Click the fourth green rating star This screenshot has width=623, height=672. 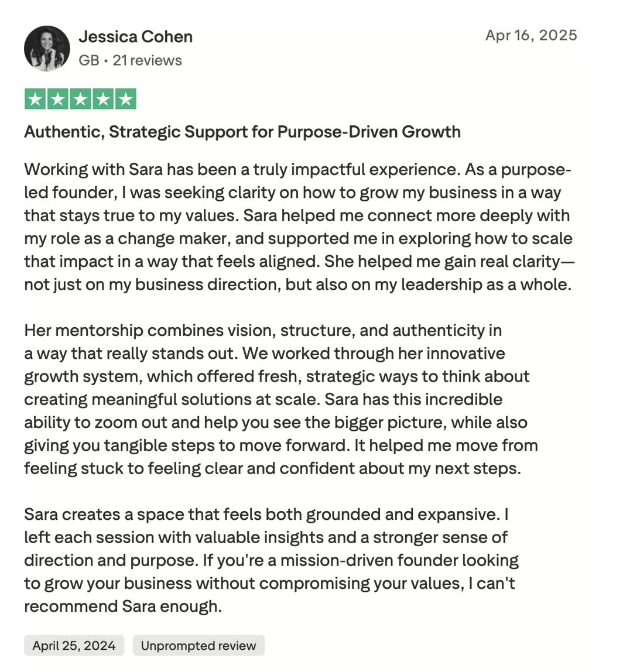coord(103,100)
